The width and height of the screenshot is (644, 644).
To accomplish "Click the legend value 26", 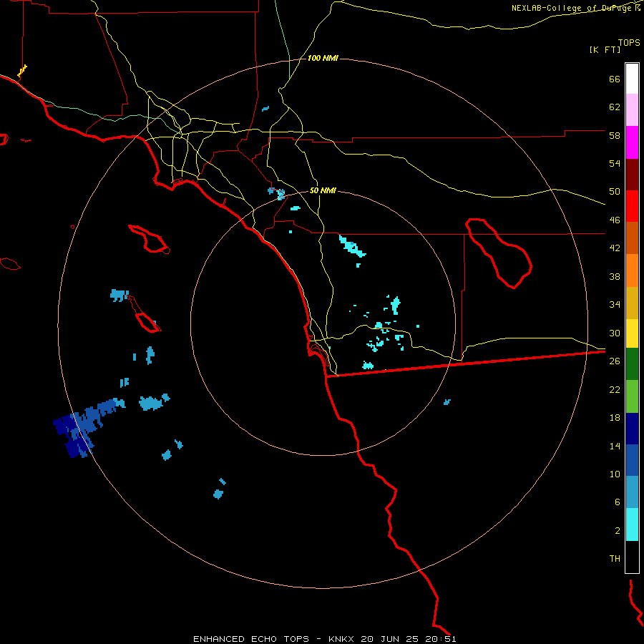I will tap(615, 361).
